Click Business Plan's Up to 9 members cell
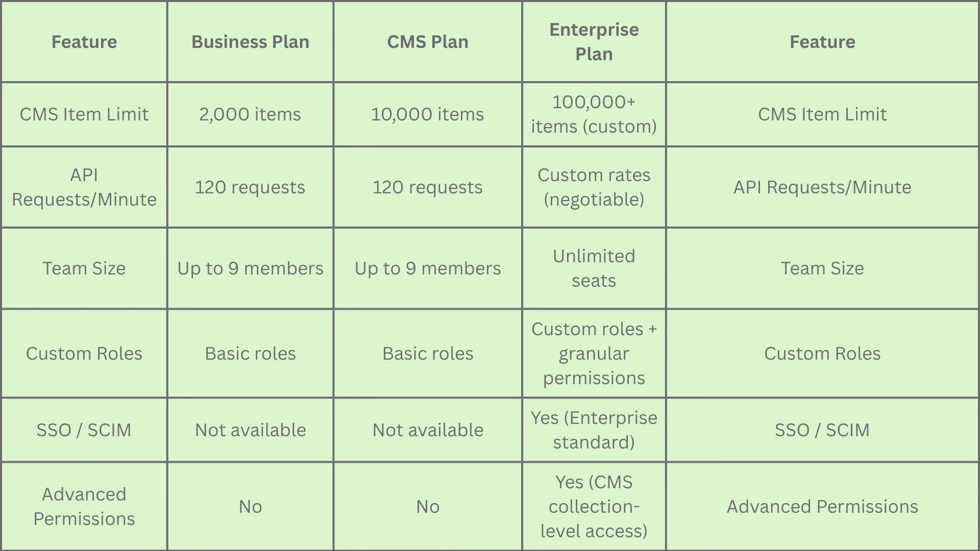 (x=250, y=268)
